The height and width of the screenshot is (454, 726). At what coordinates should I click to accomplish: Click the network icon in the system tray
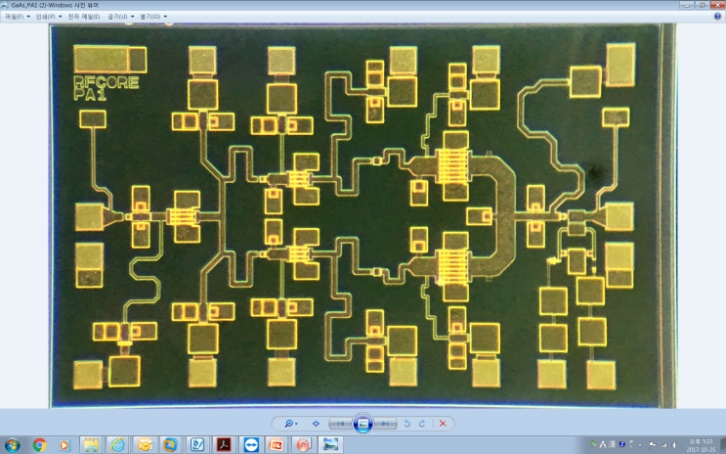pos(663,445)
